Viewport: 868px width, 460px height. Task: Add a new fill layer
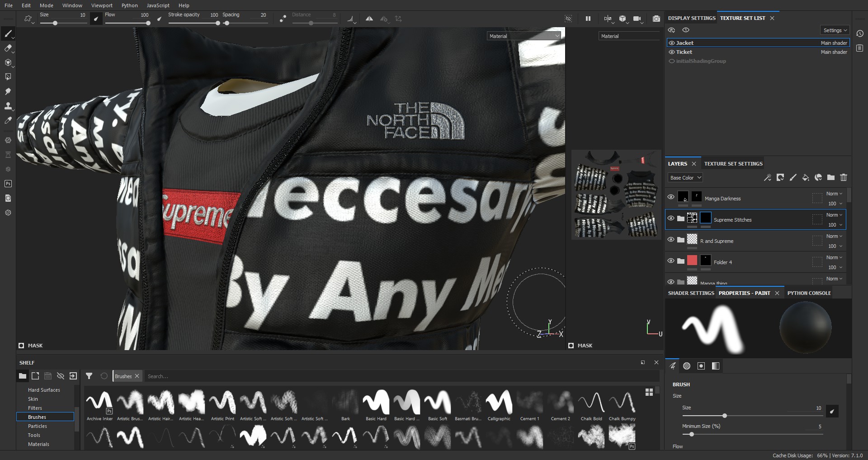(805, 177)
